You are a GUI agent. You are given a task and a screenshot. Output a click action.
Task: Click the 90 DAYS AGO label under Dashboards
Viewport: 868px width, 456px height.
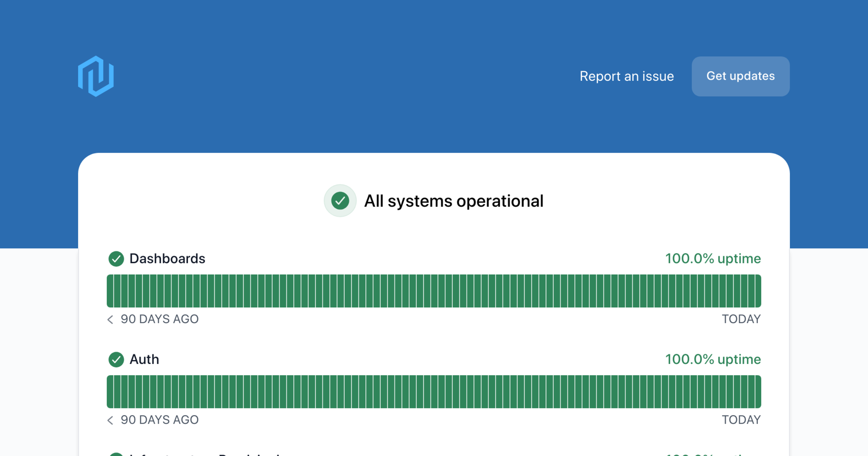[159, 319]
